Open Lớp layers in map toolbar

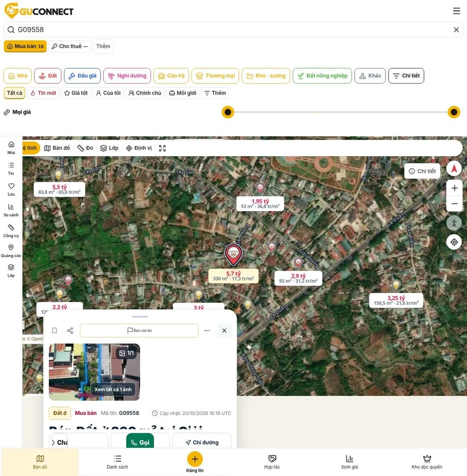point(109,148)
